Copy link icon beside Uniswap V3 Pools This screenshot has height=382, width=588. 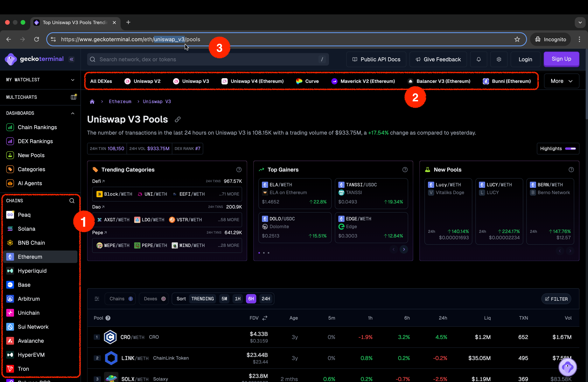point(178,120)
